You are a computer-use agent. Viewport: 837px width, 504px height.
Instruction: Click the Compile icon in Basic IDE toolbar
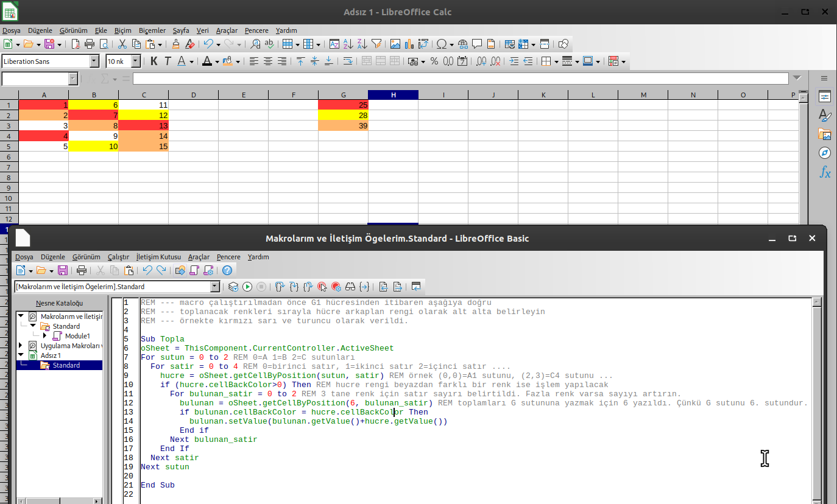point(233,287)
